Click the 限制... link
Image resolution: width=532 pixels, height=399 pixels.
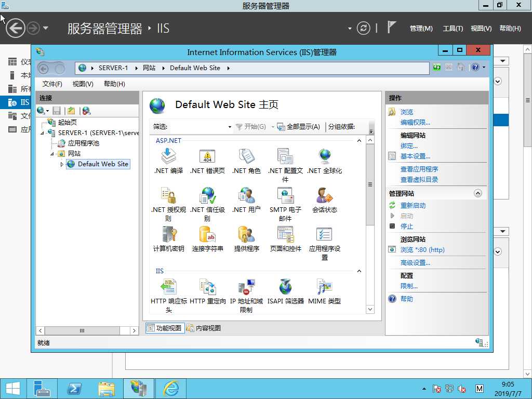pos(409,286)
